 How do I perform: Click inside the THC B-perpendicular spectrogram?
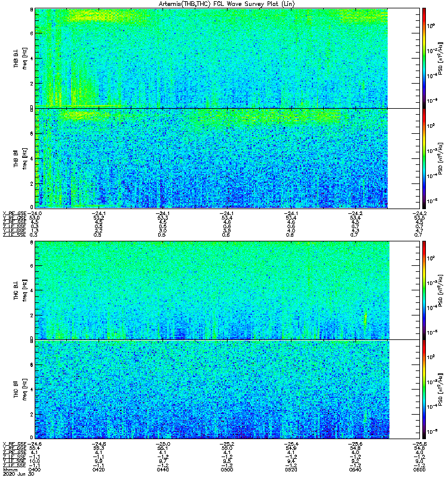click(x=212, y=290)
